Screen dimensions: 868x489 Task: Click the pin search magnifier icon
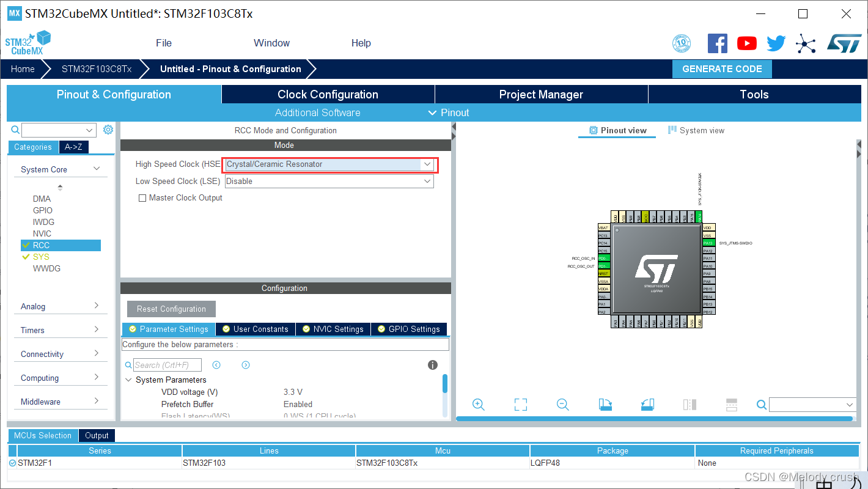click(x=762, y=405)
